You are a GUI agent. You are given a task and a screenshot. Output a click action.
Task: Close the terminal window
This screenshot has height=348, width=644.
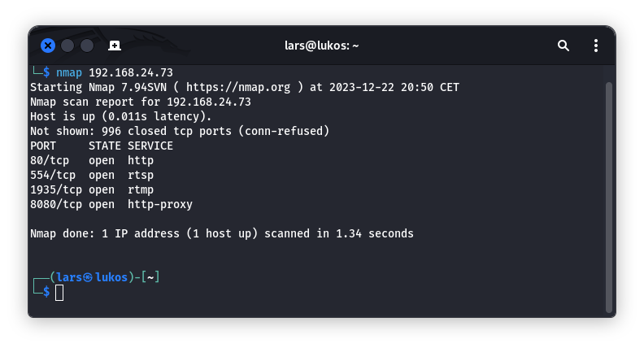(x=48, y=46)
